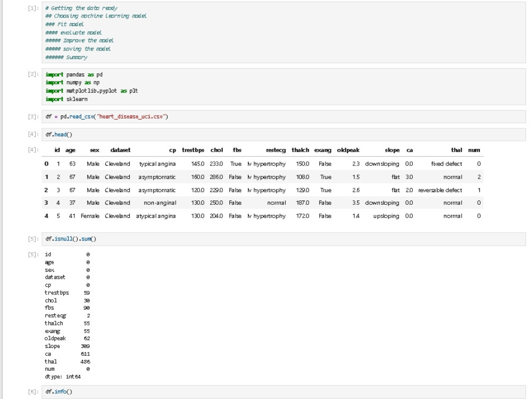This screenshot has width=532, height=399.
Task: Click the "num" column header
Action: tap(474, 150)
